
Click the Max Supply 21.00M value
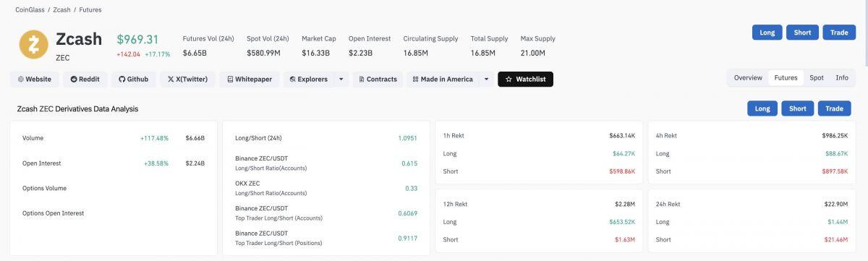(532, 53)
